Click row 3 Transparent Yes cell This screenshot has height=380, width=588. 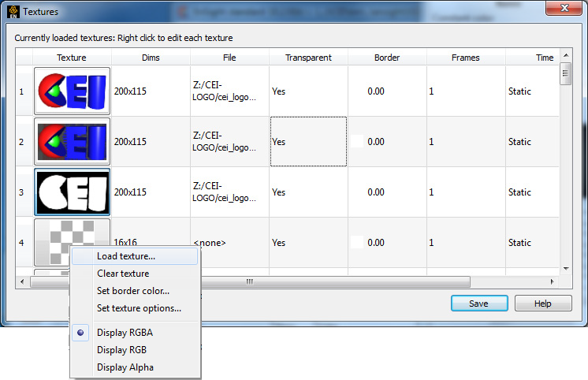pyautogui.click(x=308, y=192)
